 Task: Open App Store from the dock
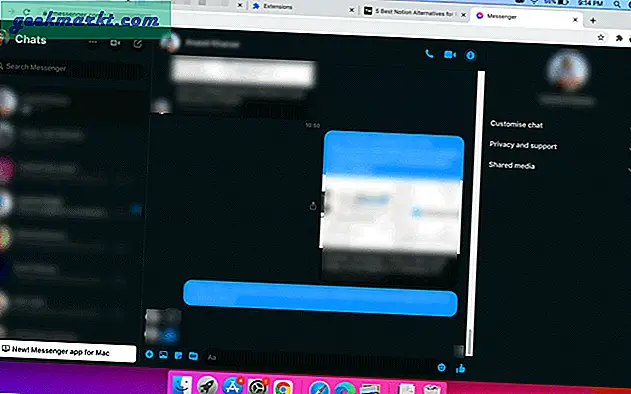(233, 386)
